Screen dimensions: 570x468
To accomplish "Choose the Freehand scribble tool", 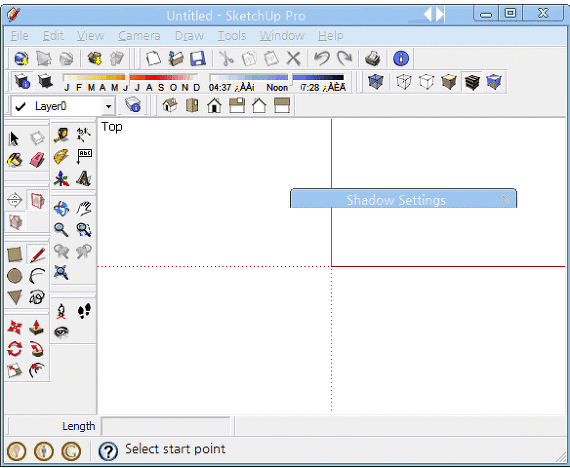I will (37, 297).
